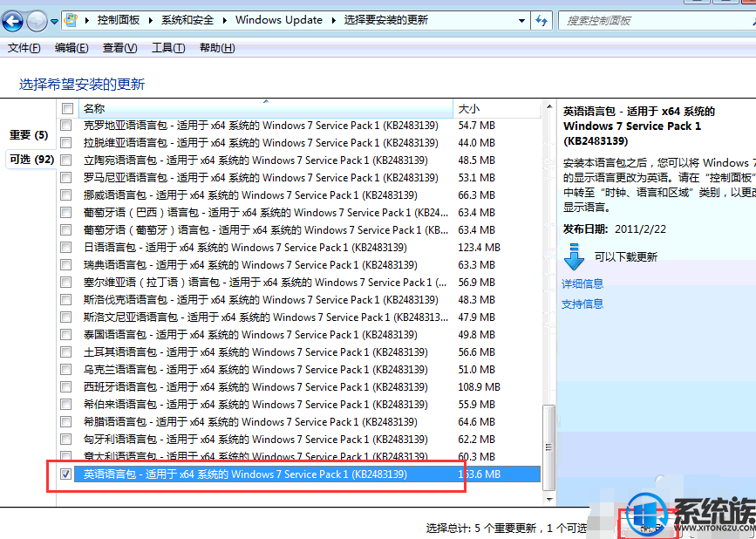Select the 乌克兰语语言包 row name
This screenshot has width=756, height=539.
coord(255,370)
